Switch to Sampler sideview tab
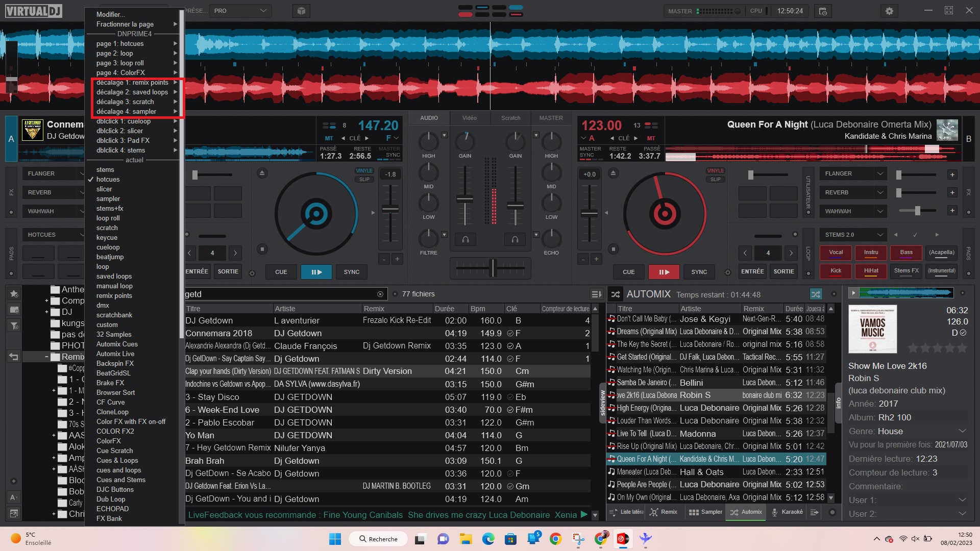This screenshot has height=551, width=980. pyautogui.click(x=706, y=512)
